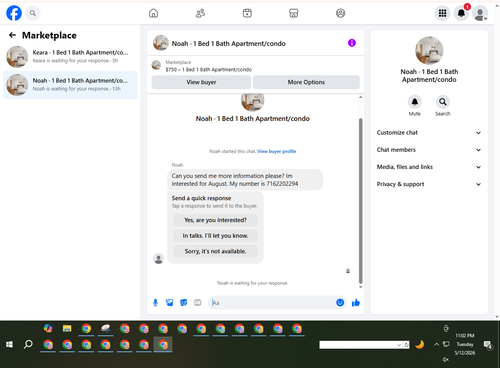Open File Explorer from the taskbar
Viewport: 500px width, 368px height.
point(67,329)
